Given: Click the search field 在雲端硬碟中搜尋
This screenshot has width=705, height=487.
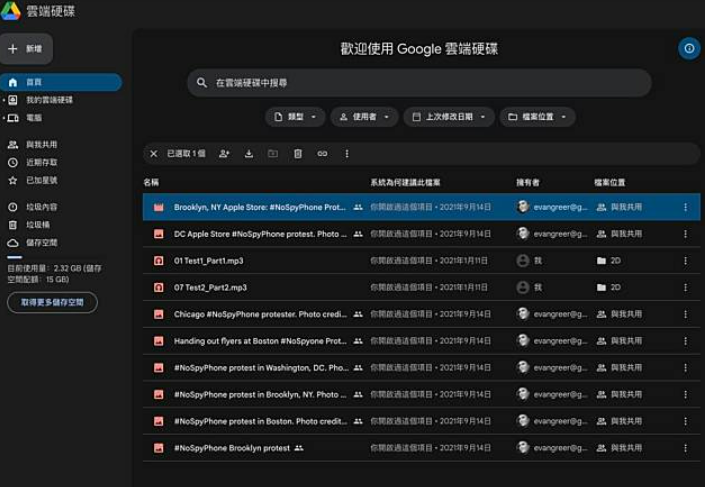Looking at the screenshot, I should 419,83.
